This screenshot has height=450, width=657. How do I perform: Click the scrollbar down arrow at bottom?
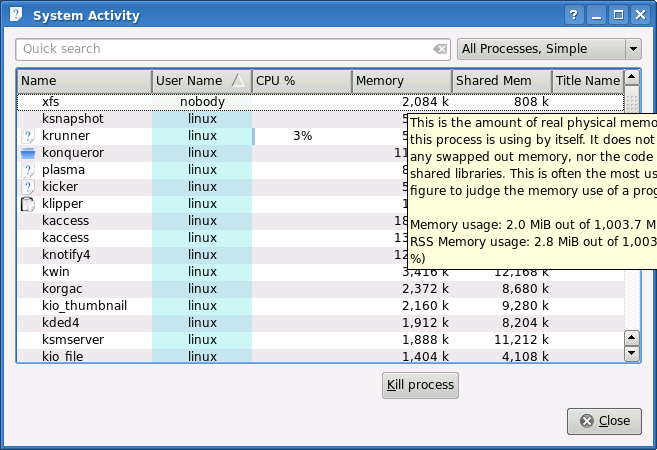click(x=632, y=354)
